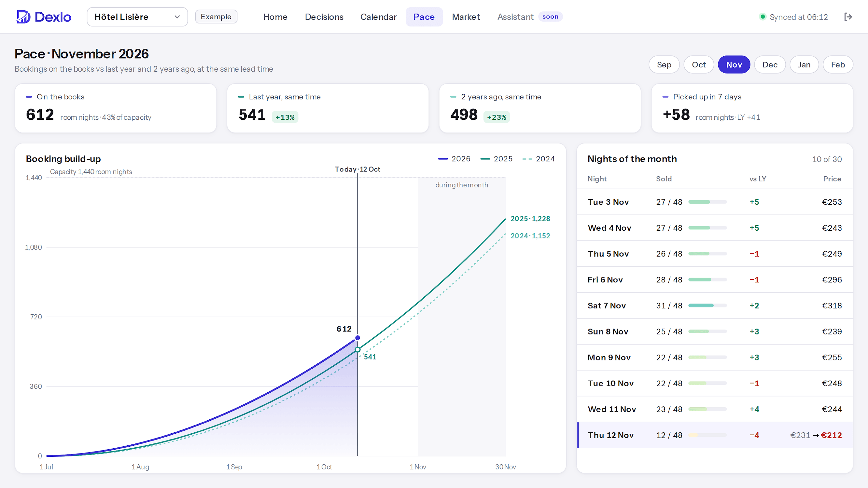Viewport: 868px width, 488px height.
Task: Select the Oct month pill
Action: coord(698,64)
